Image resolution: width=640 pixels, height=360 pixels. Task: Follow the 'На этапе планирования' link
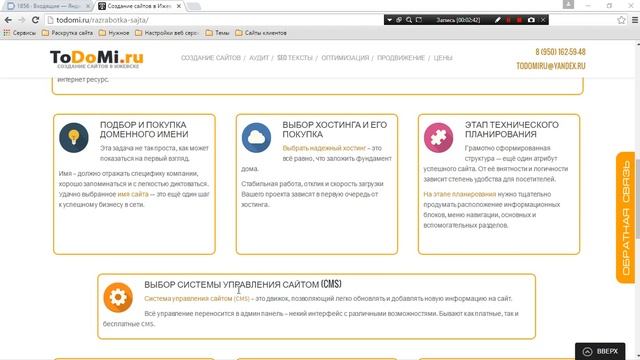coord(460,194)
